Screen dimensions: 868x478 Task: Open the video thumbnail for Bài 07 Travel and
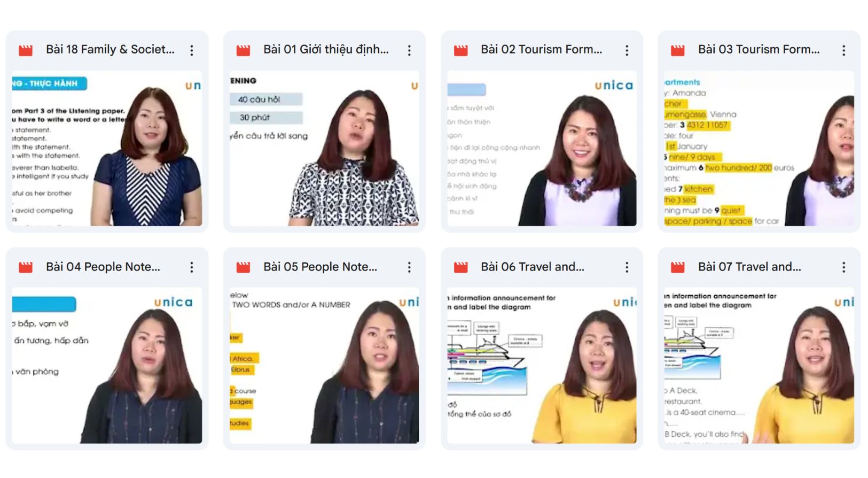(759, 365)
